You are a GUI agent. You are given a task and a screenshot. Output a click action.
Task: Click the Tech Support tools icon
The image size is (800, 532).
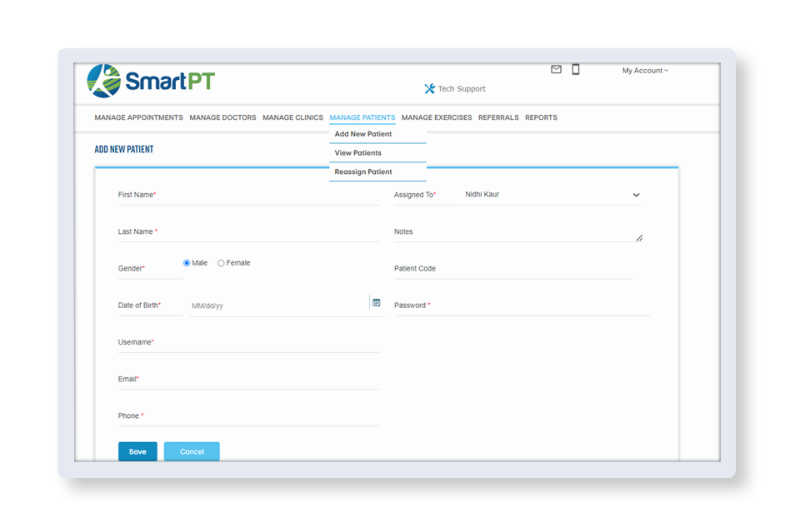pos(429,89)
